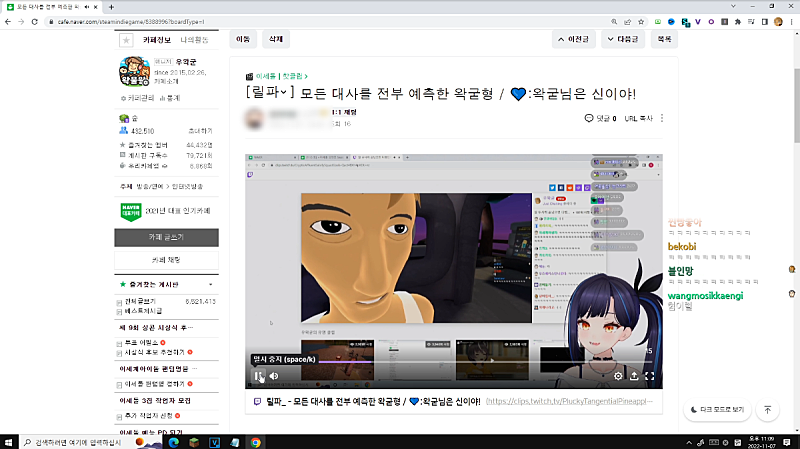Screen dimensions: 800x449
Task: Click the video share icon
Action: (x=634, y=376)
